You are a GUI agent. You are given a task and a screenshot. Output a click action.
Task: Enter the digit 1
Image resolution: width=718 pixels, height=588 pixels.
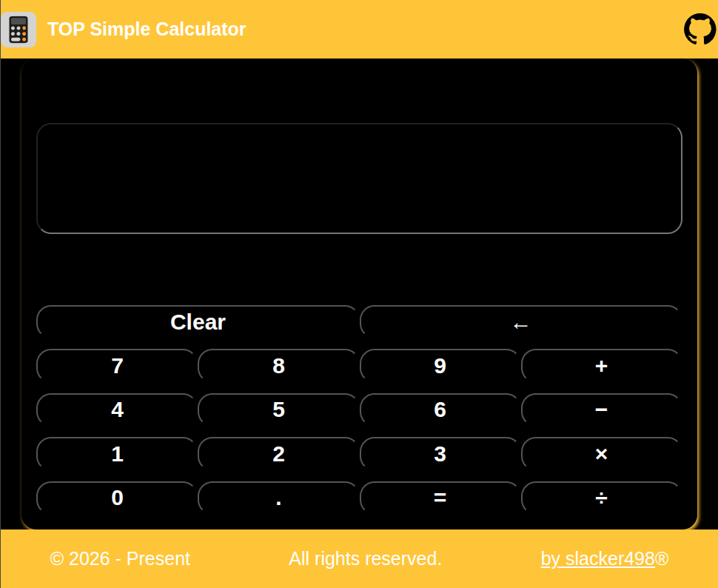(x=117, y=454)
